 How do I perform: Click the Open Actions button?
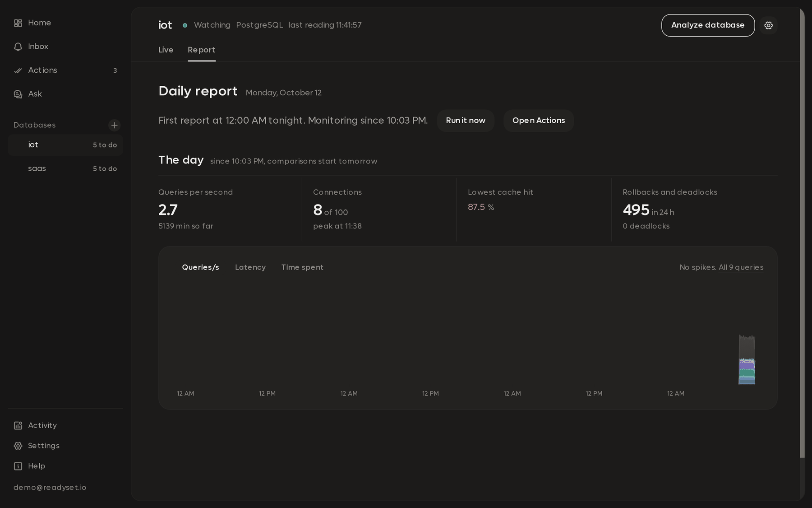(x=539, y=121)
